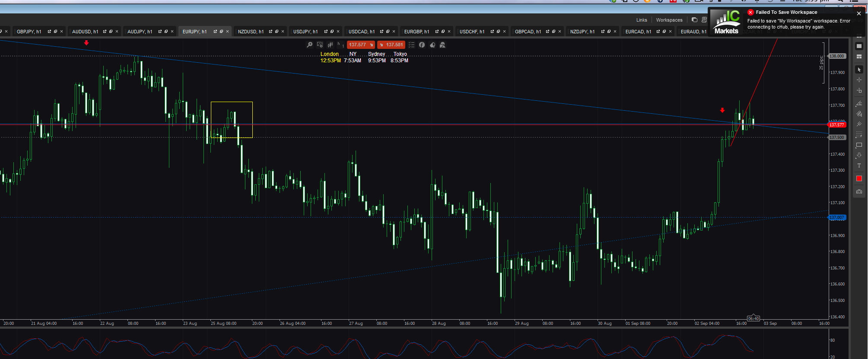This screenshot has height=359, width=868.
Task: Select the text T tool
Action: [x=859, y=166]
